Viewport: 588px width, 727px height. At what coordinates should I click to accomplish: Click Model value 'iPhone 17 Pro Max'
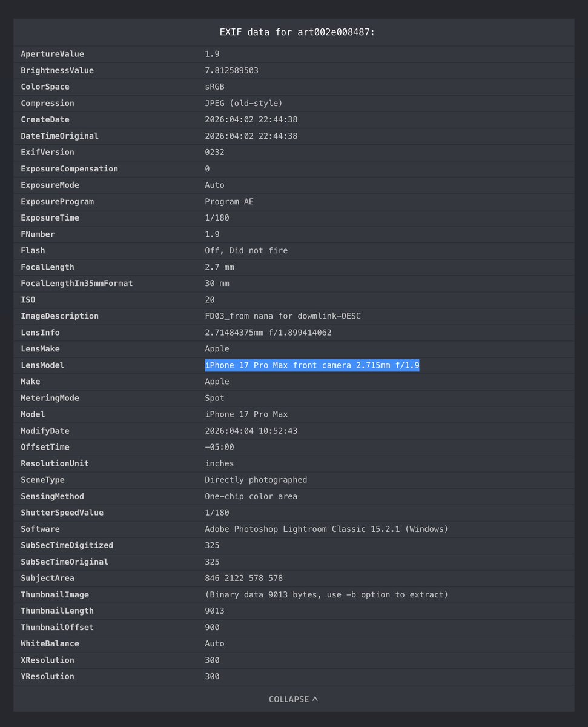tap(246, 414)
